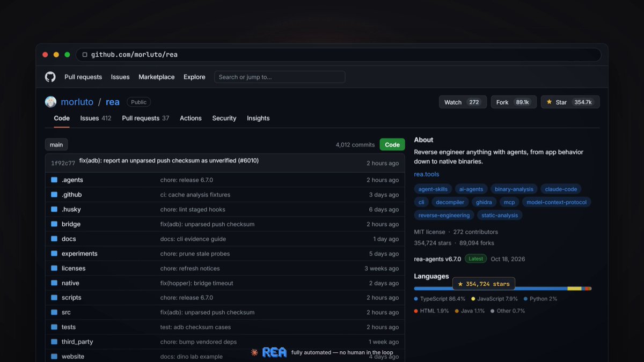The image size is (644, 362).
Task: Click the native folder icon
Action: click(x=54, y=283)
